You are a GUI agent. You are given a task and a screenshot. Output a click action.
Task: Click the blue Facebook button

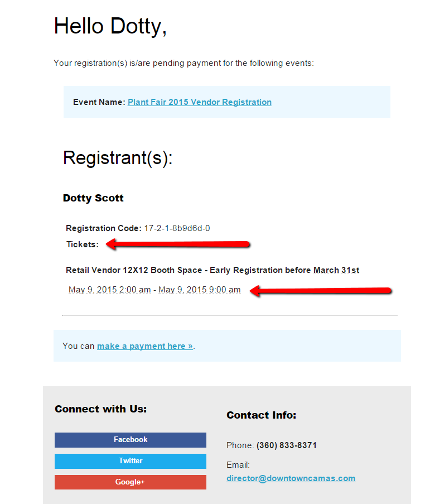coord(131,440)
